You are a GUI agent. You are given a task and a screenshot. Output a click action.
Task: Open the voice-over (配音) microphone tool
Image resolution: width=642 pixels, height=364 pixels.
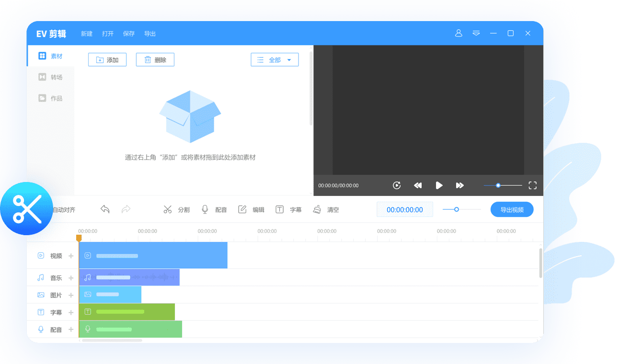point(205,209)
